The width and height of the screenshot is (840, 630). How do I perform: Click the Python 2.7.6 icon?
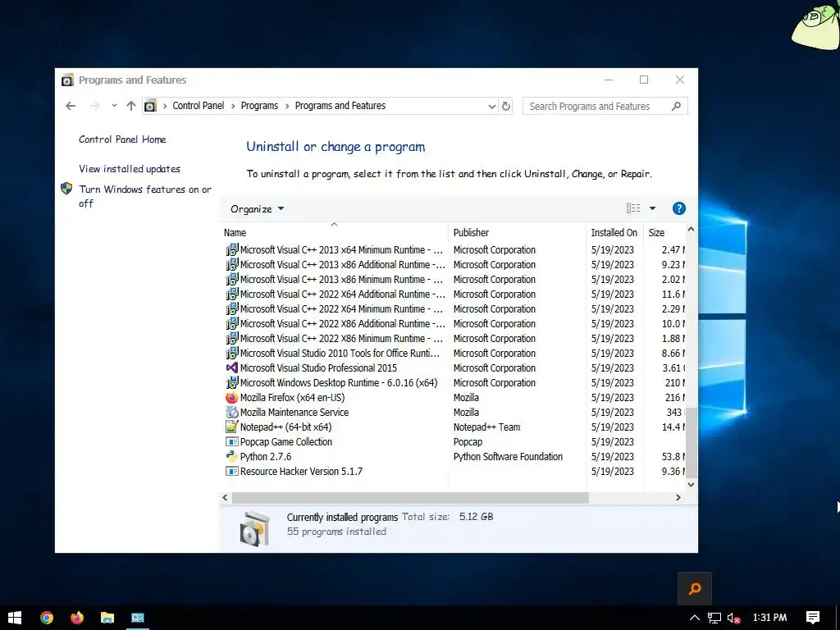pyautogui.click(x=231, y=456)
